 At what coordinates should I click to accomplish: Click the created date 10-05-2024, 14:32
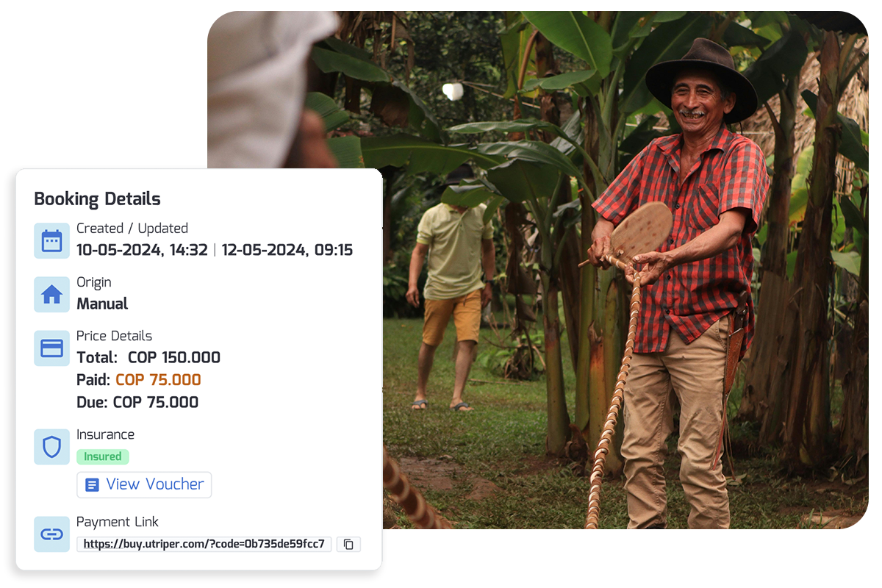pos(143,250)
